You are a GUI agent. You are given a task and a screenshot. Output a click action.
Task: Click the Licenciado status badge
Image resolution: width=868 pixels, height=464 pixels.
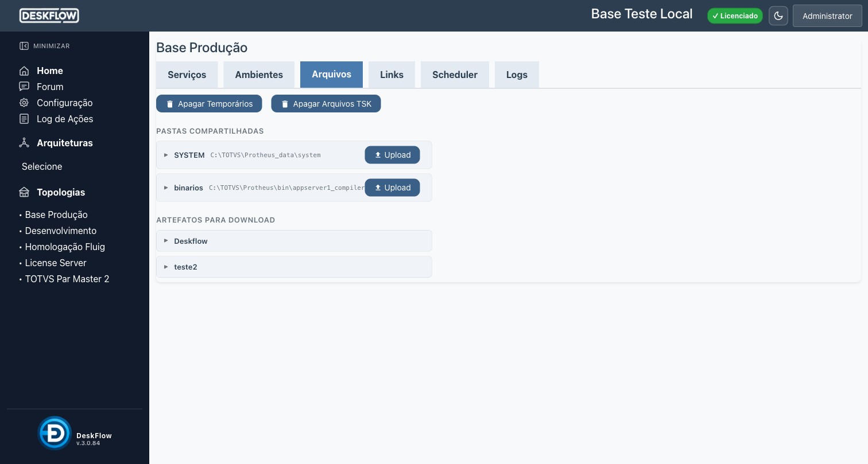tap(735, 16)
